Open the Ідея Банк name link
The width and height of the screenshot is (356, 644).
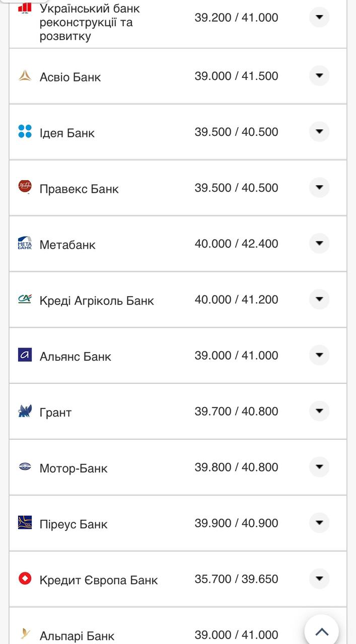click(x=67, y=133)
